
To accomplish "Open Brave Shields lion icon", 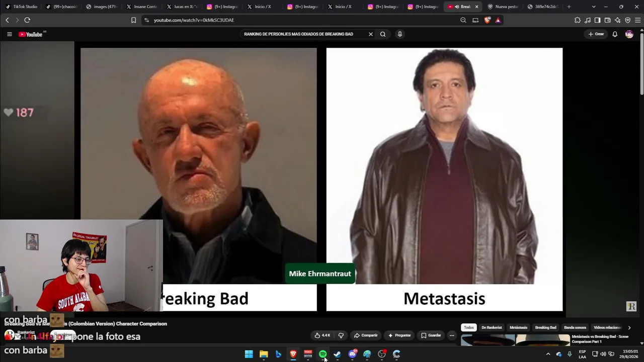I will tap(487, 20).
